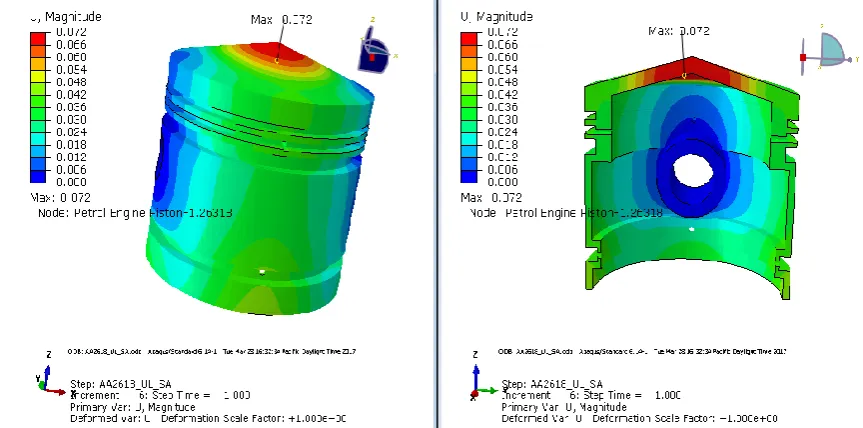Screen dimensions: 863x428
Task: Select the red top band of left legend
Action: click(x=38, y=39)
